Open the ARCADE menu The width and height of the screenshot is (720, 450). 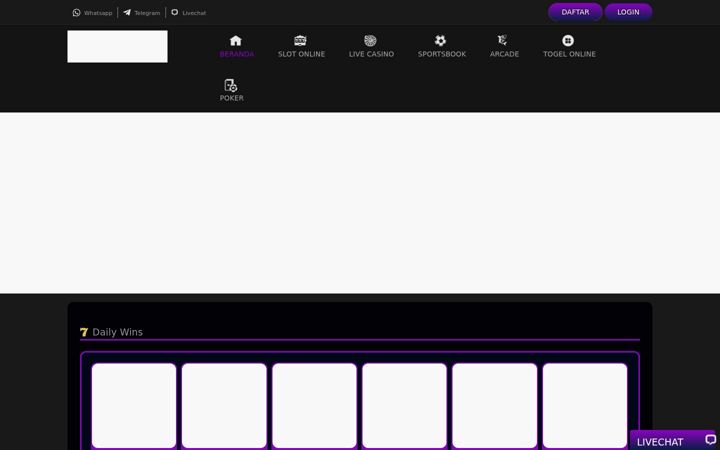tap(504, 47)
